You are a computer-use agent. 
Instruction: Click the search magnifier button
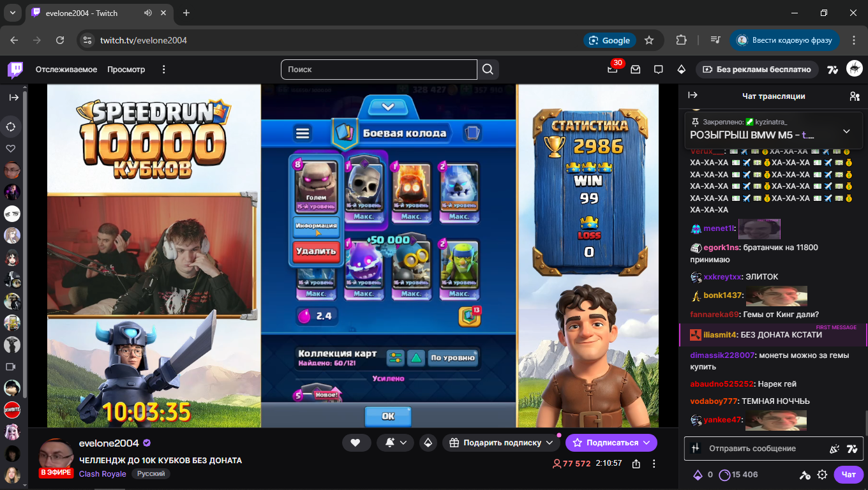point(488,70)
